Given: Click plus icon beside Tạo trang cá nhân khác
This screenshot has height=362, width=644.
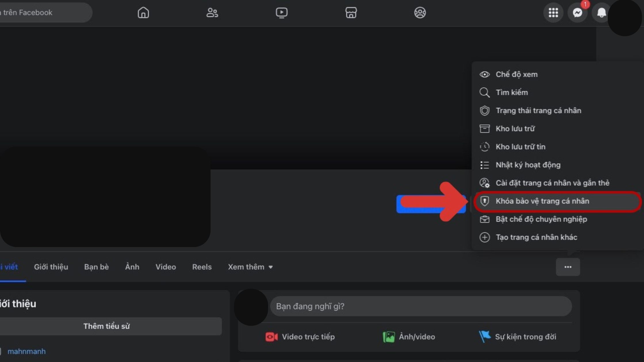Looking at the screenshot, I should coord(484,237).
